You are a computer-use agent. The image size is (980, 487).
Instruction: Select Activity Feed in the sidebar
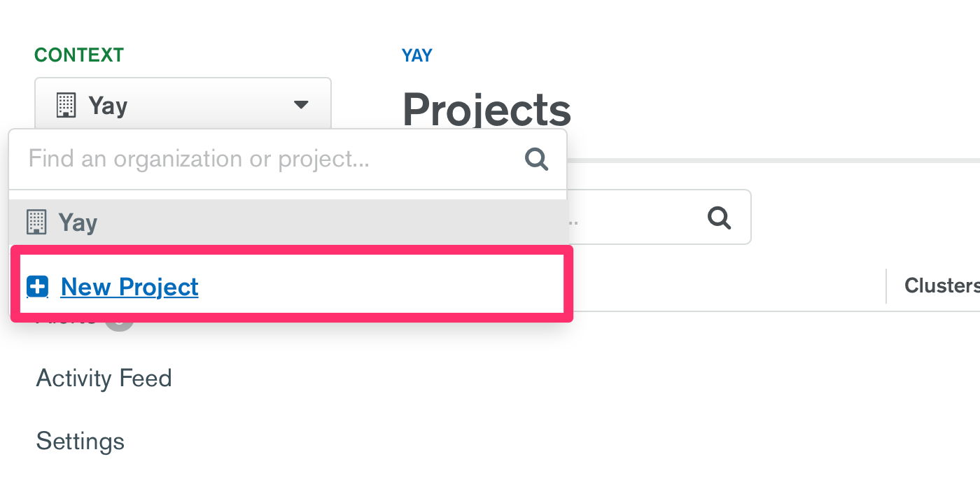point(104,378)
